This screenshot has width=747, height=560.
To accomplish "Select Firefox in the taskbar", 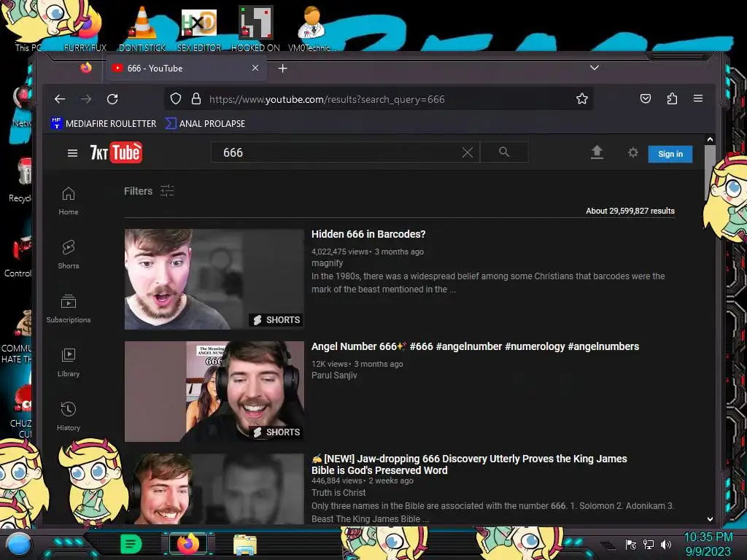I will 187,544.
